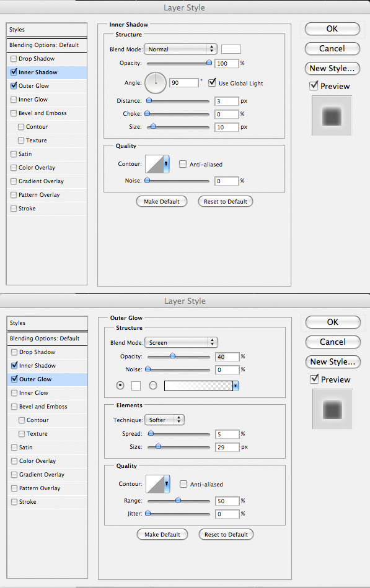Click Reset to Default in the Inner Shadow dialog
The height and width of the screenshot is (588, 370).
(226, 201)
